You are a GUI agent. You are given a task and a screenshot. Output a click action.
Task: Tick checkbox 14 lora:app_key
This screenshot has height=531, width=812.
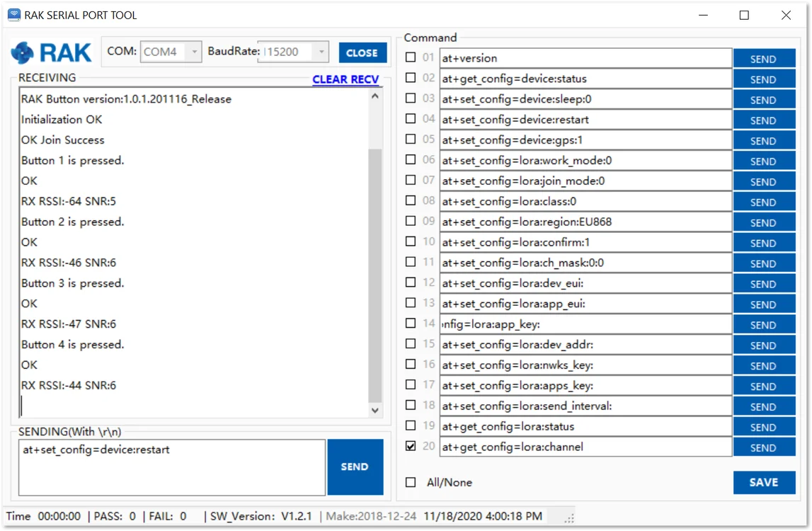click(x=411, y=324)
